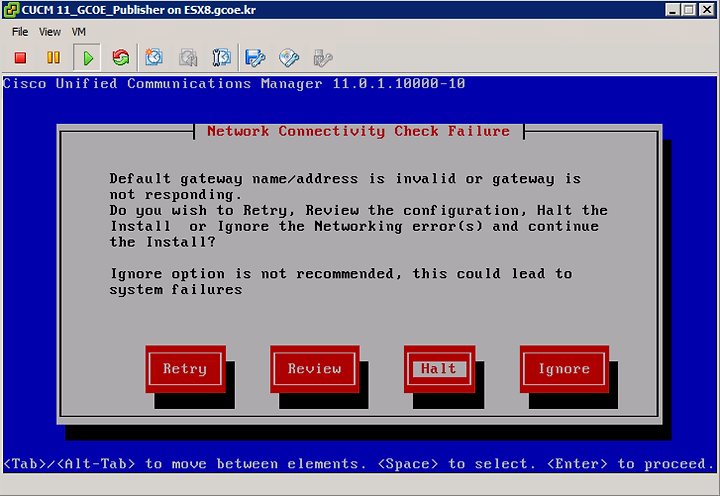
Task: Maximize the CUCM console window
Action: [x=689, y=10]
